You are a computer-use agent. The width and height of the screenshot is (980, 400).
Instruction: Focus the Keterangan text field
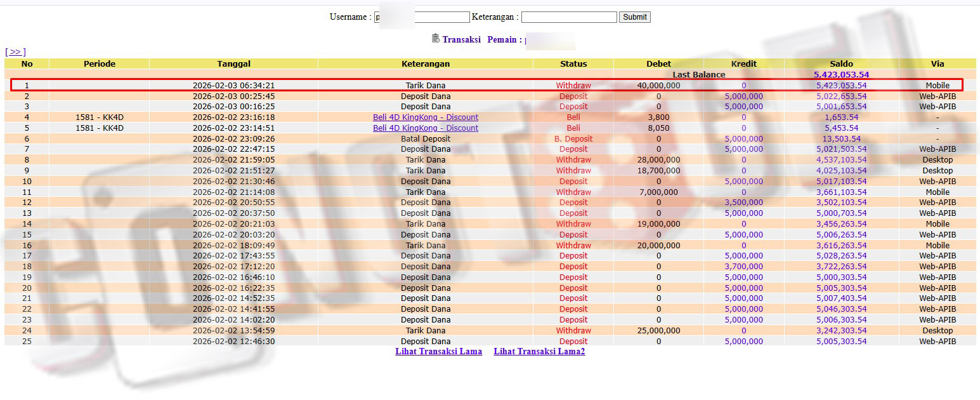[568, 17]
